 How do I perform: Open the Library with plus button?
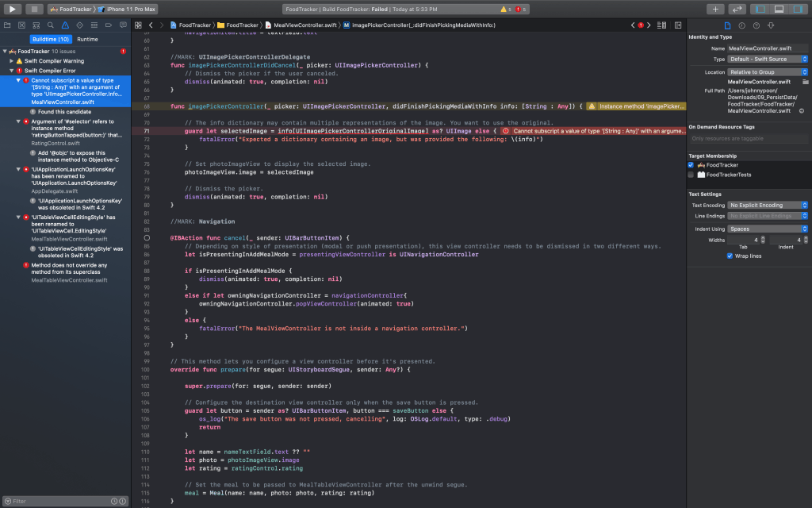[715, 9]
